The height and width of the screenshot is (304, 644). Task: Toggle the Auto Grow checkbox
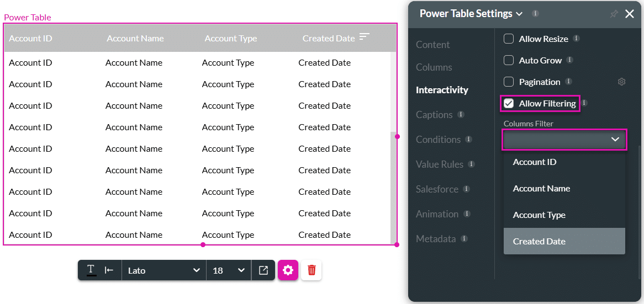(x=509, y=60)
